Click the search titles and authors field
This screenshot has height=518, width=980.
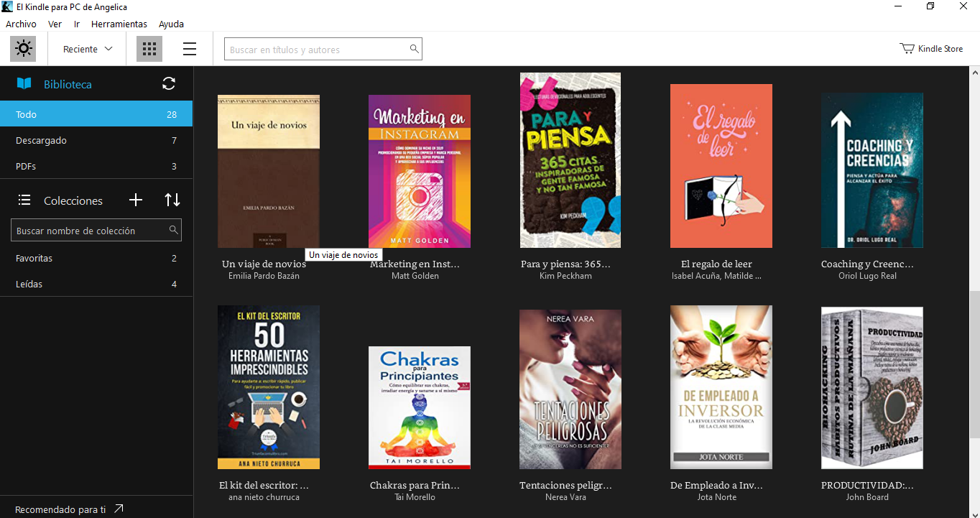(x=323, y=49)
